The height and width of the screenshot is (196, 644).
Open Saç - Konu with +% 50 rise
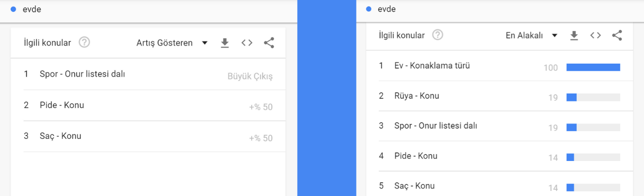pyautogui.click(x=148, y=136)
